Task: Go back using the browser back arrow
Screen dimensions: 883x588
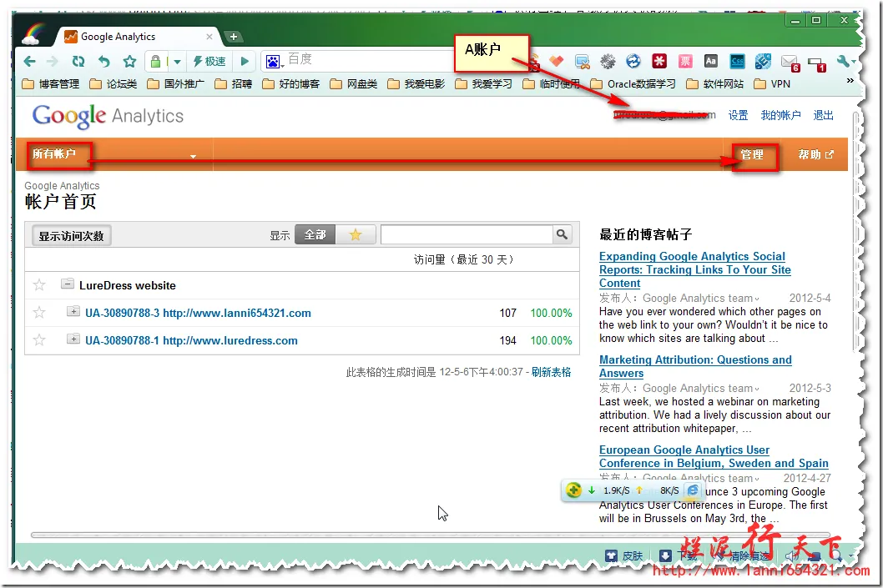Action: pyautogui.click(x=30, y=62)
